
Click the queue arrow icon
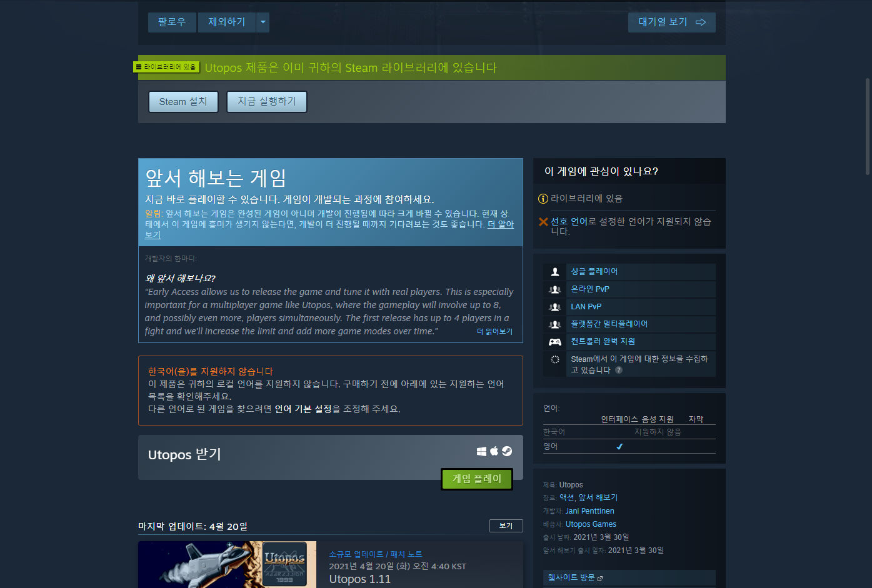pos(701,22)
